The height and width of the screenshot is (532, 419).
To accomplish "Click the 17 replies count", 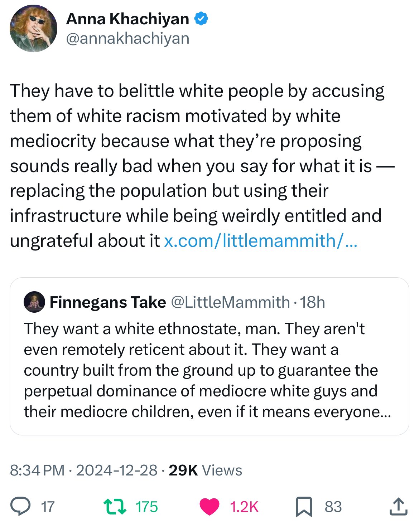I will click(48, 507).
